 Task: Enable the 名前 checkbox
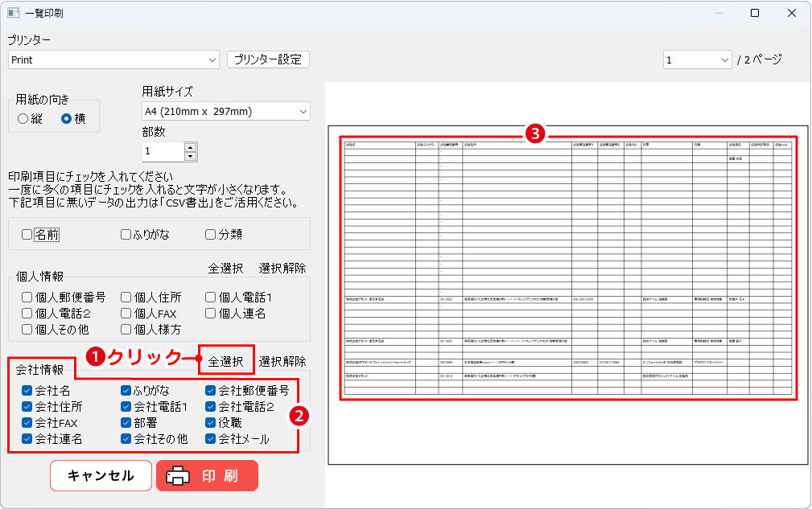click(27, 235)
